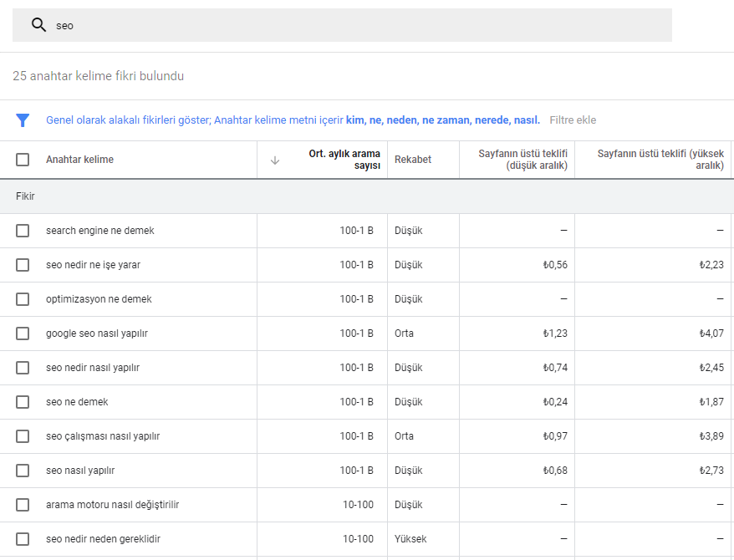Toggle the select-all checkbox in table header

pos(23,160)
